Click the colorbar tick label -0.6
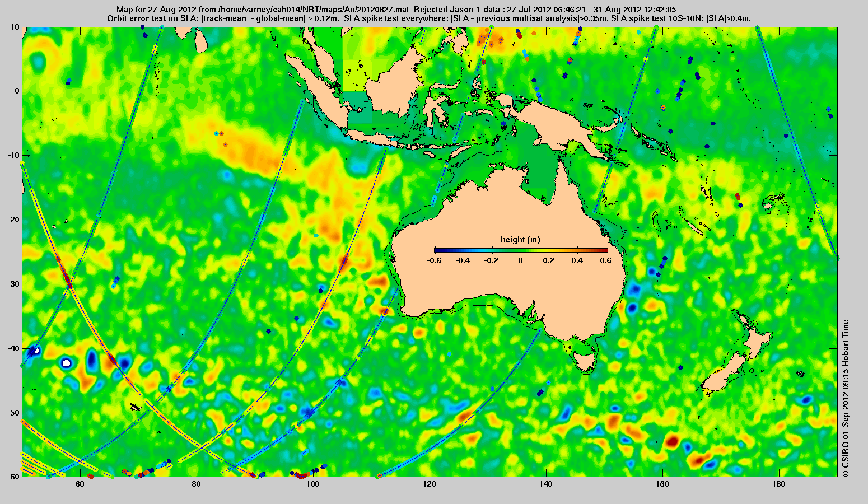Screen dimensions: 868x504 click(433, 260)
